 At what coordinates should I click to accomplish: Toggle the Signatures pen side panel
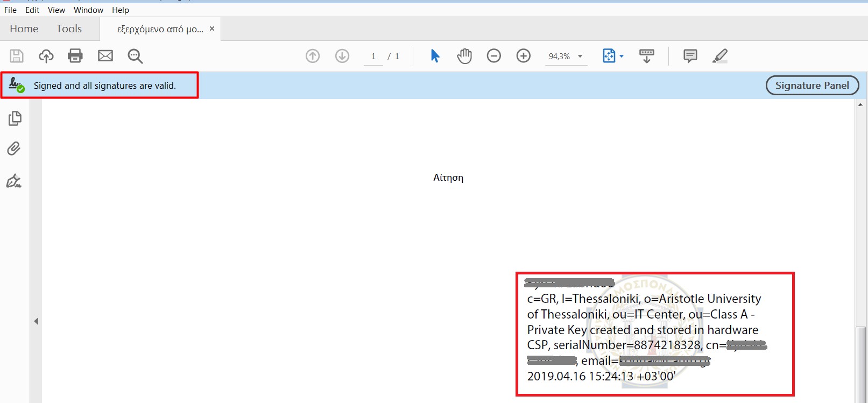click(x=14, y=181)
